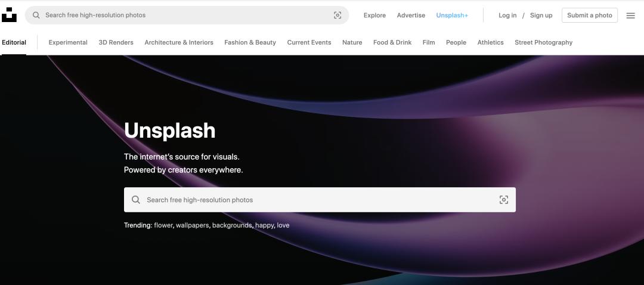Click the Log in link
Image resolution: width=644 pixels, height=285 pixels.
[507, 16]
